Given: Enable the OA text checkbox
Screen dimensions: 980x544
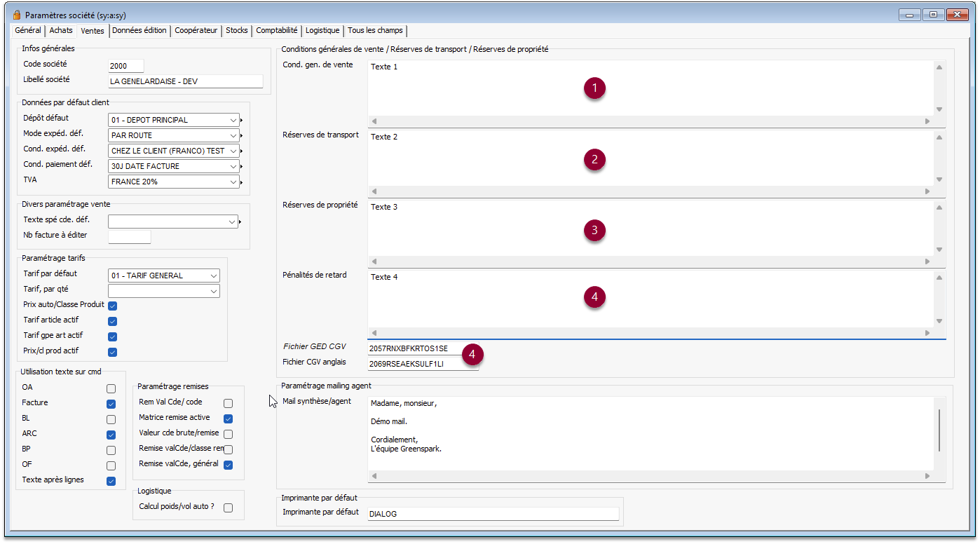Looking at the screenshot, I should (x=111, y=388).
